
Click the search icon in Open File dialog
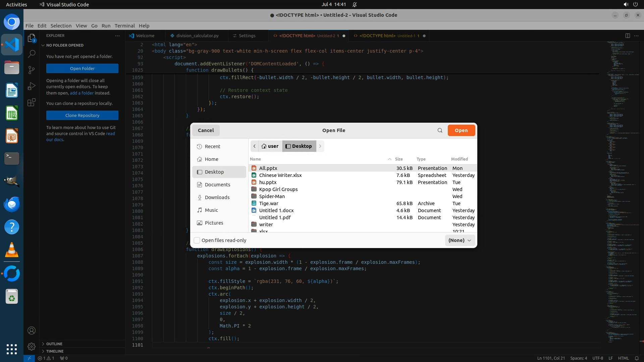click(x=440, y=130)
